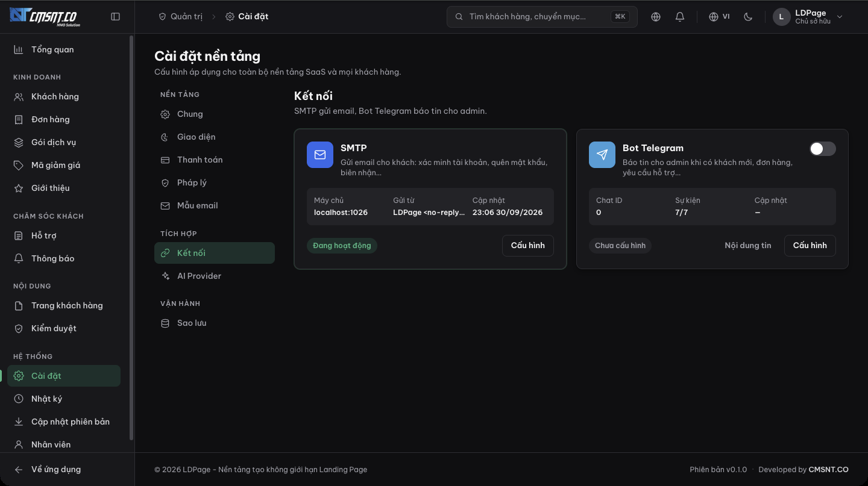Screen dimensions: 868x486
Task: Open Cập nhật phiên bản in sidebar
Action: pos(64,422)
